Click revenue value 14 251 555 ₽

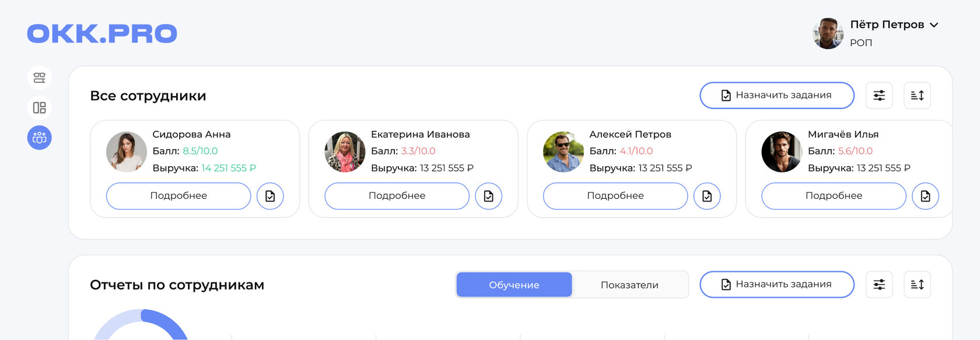tap(229, 168)
